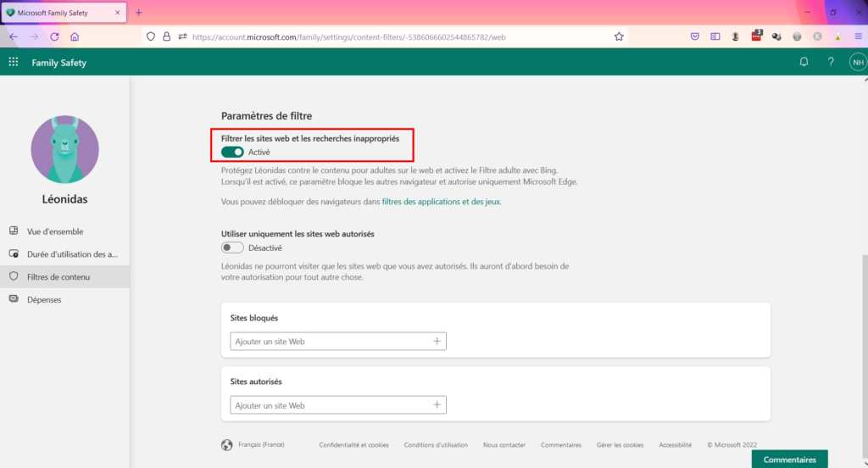The image size is (868, 468).
Task: Click '© Microsoft 2022' footer text
Action: point(732,445)
